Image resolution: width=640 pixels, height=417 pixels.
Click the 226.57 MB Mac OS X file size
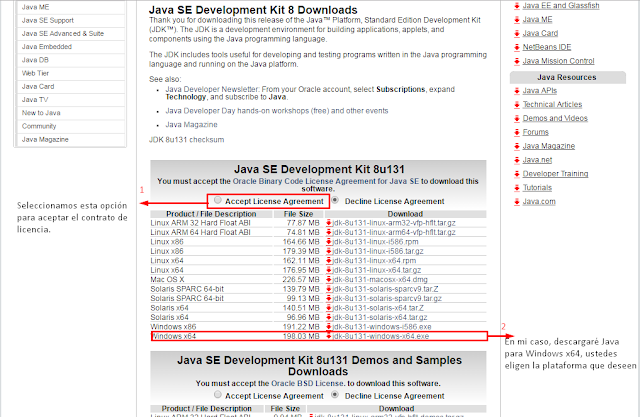tap(301, 279)
